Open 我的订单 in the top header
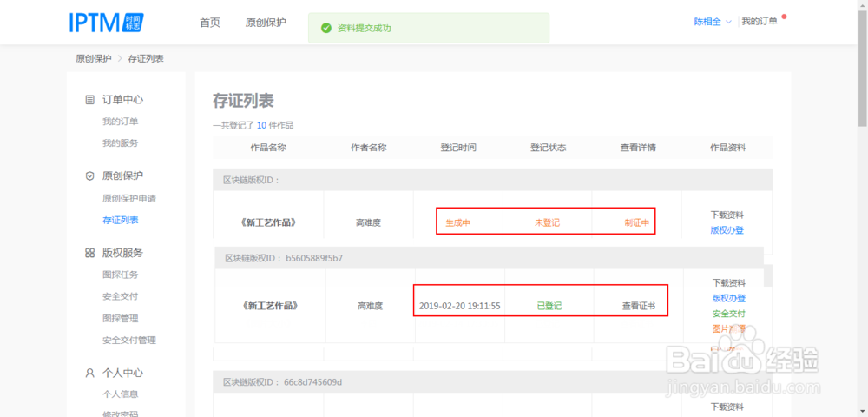The image size is (868, 417). [x=759, y=22]
